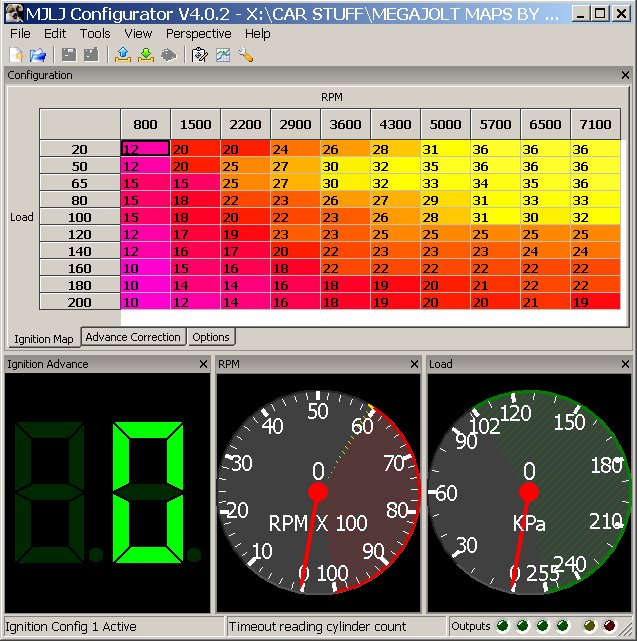The width and height of the screenshot is (637, 641).
Task: Click the third green Outputs indicator
Action: (x=543, y=625)
